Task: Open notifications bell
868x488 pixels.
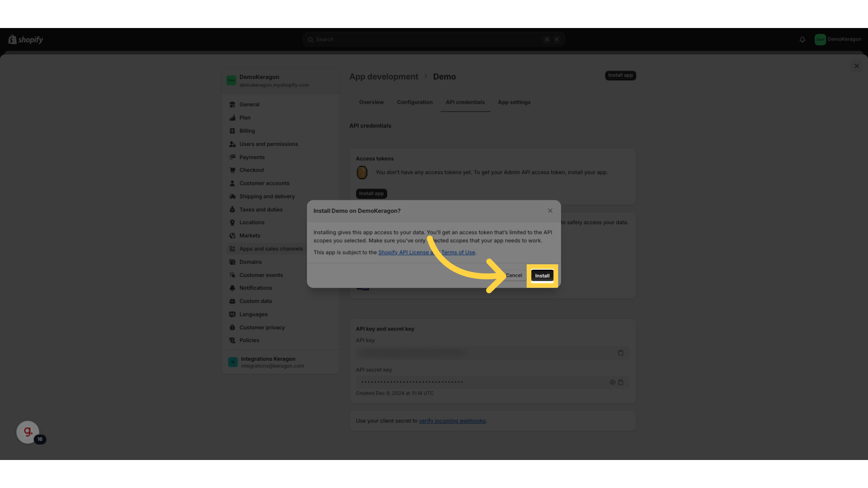Action: click(802, 40)
